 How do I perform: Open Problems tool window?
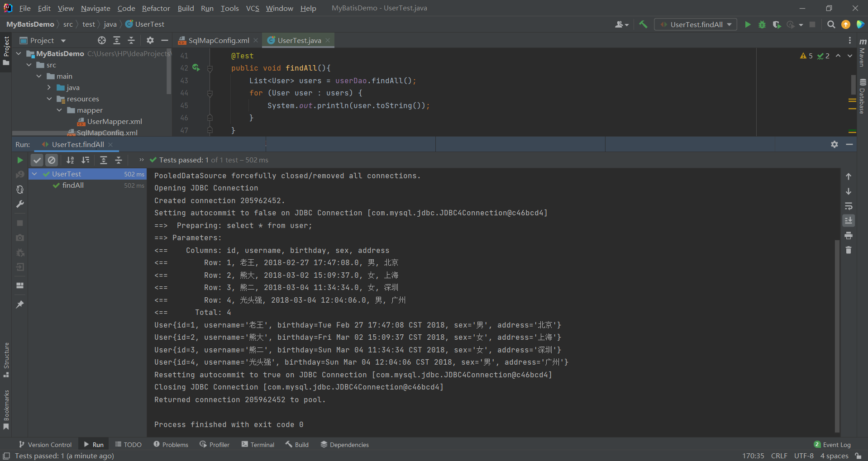(171, 445)
